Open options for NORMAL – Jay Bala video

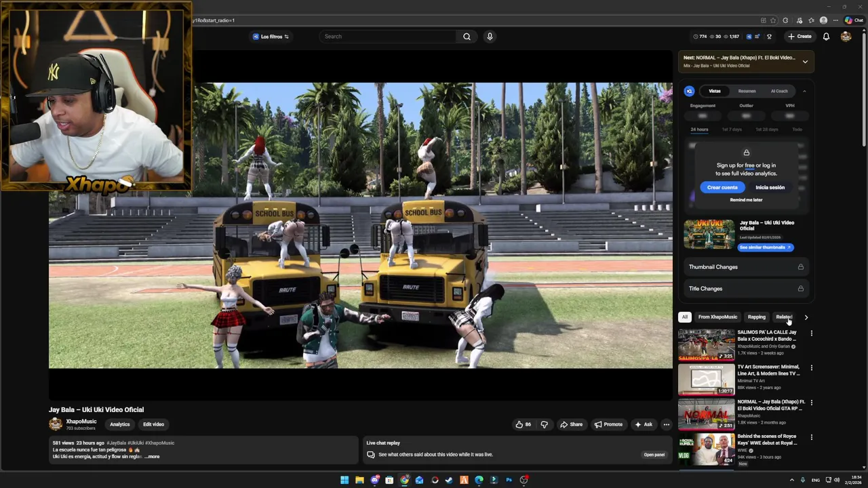(811, 402)
